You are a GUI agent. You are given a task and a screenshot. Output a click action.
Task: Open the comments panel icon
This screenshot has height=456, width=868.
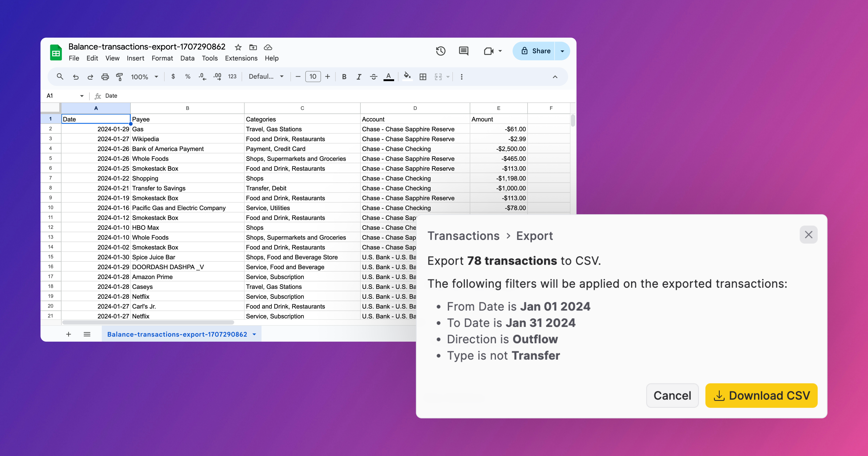[463, 51]
